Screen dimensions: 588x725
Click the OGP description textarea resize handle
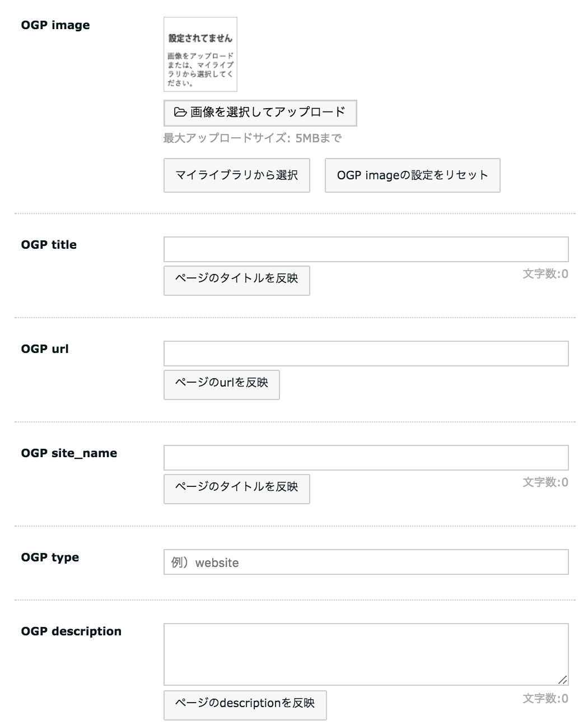563,680
